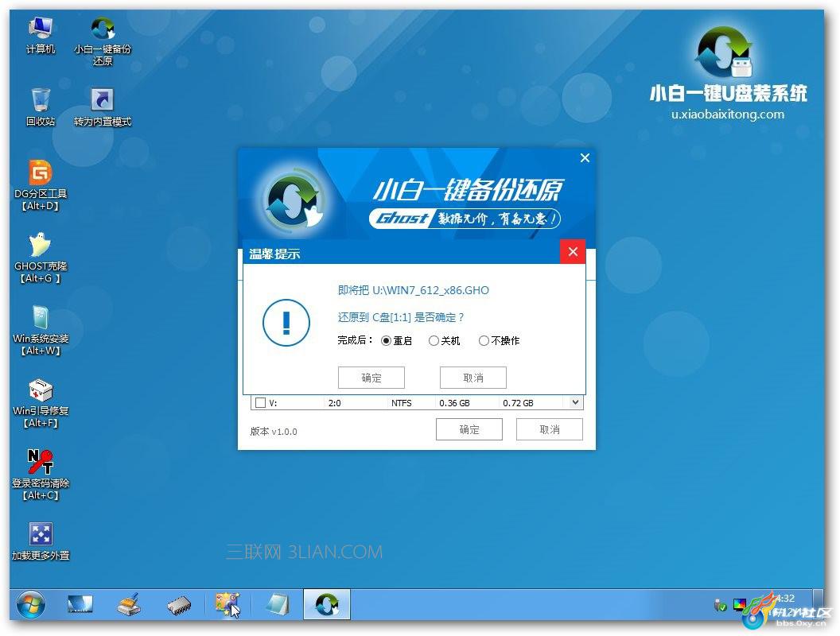
Task: Click the colorful picture taskbar icon
Action: (227, 604)
